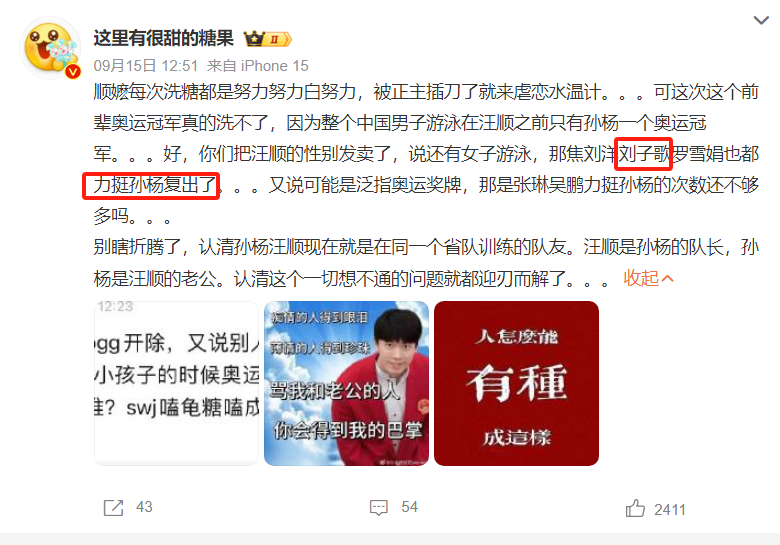
Task: Open the red jacket meme thumbnail
Action: tap(346, 383)
